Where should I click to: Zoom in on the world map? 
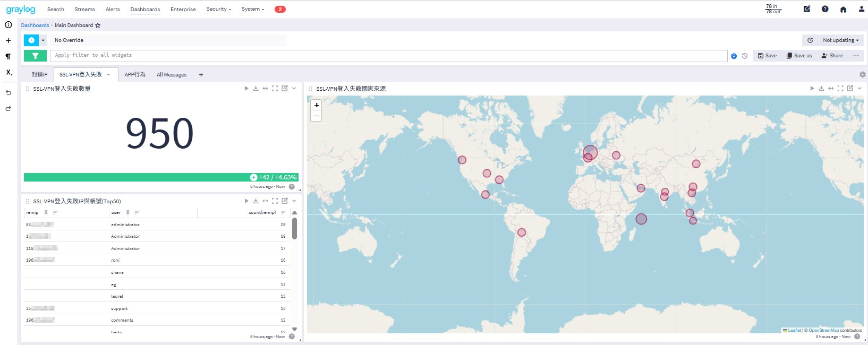(317, 105)
